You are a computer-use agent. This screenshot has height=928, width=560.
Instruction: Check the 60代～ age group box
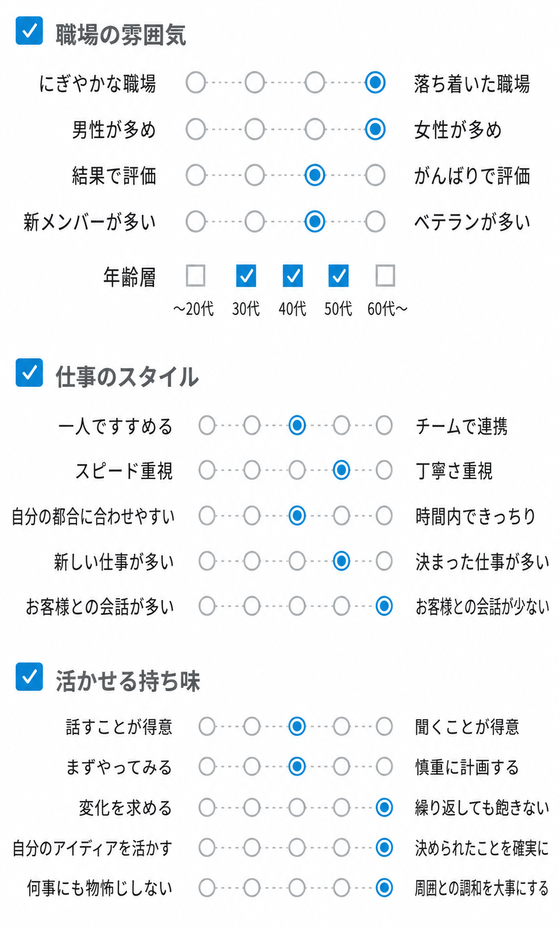point(385,275)
